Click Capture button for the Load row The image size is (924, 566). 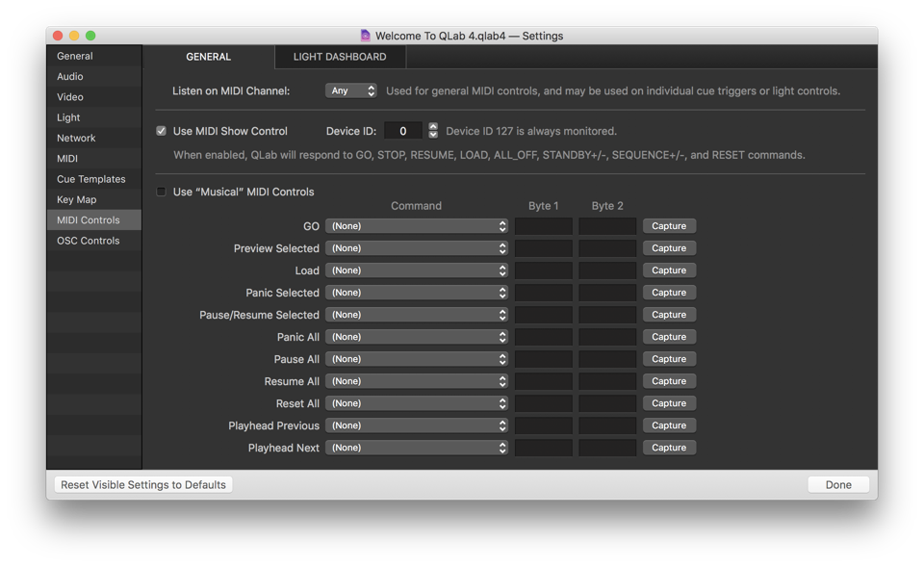coord(669,270)
